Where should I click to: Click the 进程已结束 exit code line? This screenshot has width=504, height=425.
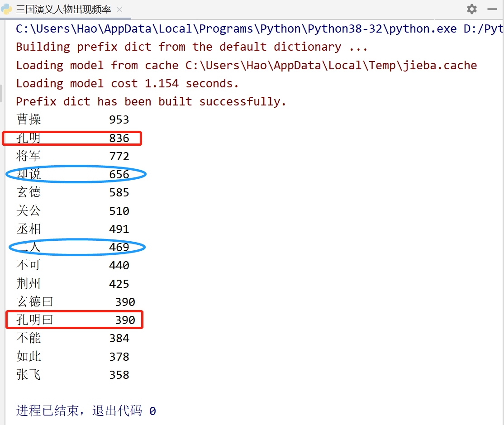pyautogui.click(x=86, y=411)
